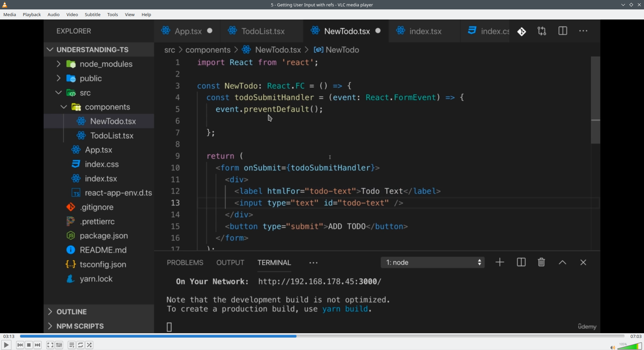Open VLC extended settings
The width and height of the screenshot is (644, 350).
(59, 345)
